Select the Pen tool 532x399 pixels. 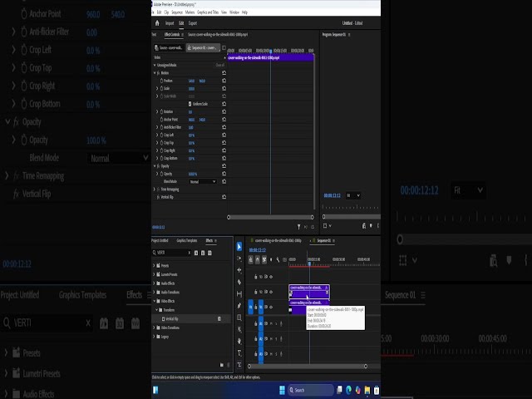239,306
